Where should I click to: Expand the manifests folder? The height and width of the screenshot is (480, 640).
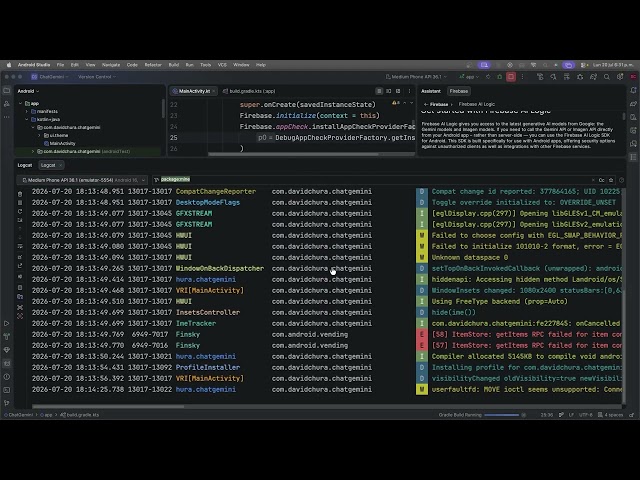click(27, 111)
